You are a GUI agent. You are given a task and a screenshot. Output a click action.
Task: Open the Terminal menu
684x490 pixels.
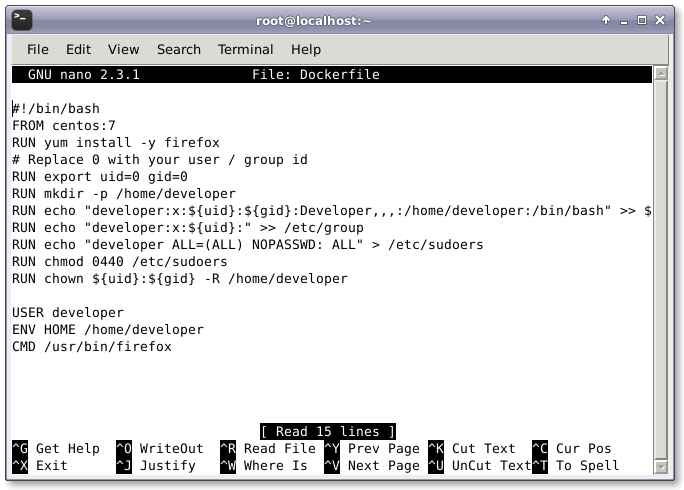click(245, 49)
